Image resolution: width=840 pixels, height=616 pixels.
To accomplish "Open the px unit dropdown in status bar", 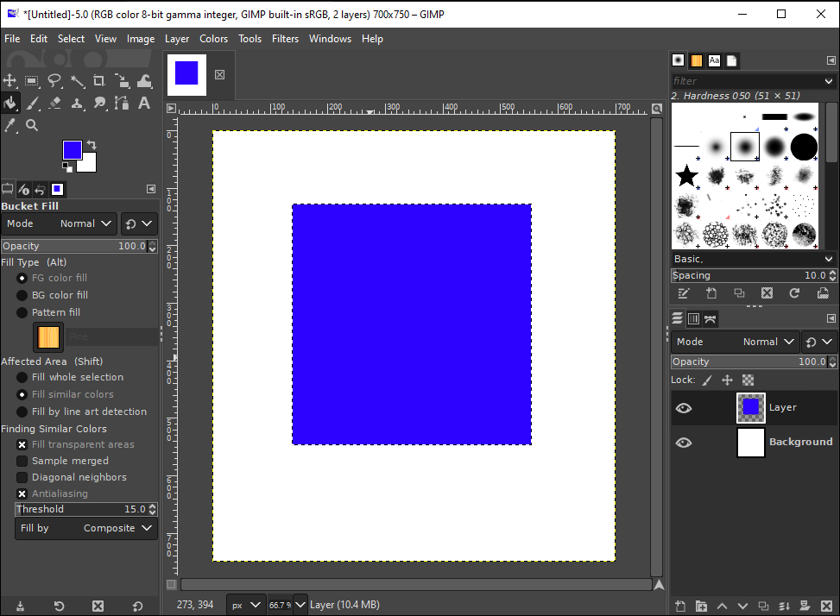I will 246,605.
